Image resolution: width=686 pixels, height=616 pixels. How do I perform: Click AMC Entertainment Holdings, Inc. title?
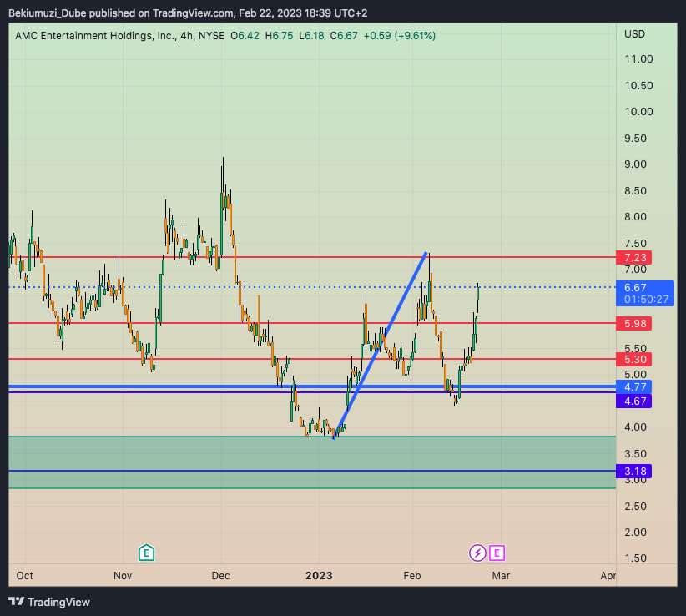95,35
